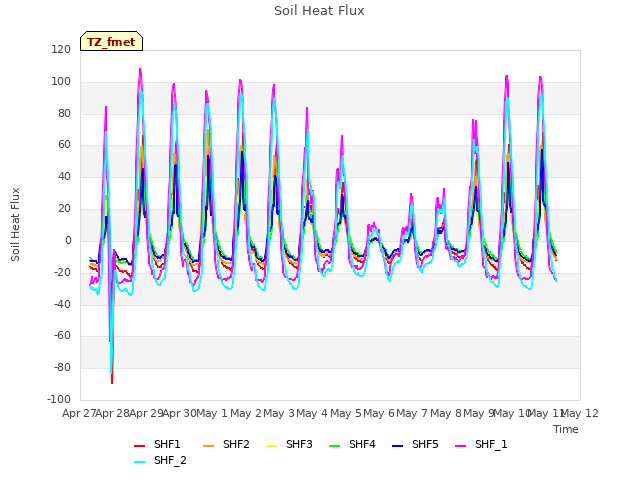Select the May 2 x-axis tick label

(x=245, y=413)
